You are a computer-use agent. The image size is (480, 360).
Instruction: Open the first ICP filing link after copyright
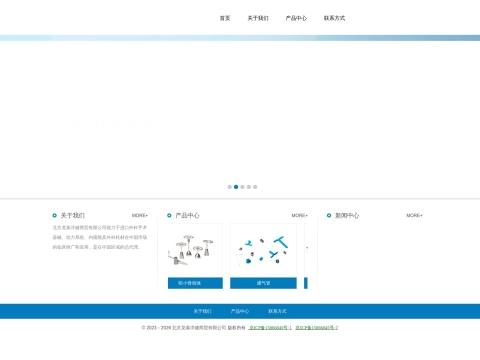click(x=270, y=328)
